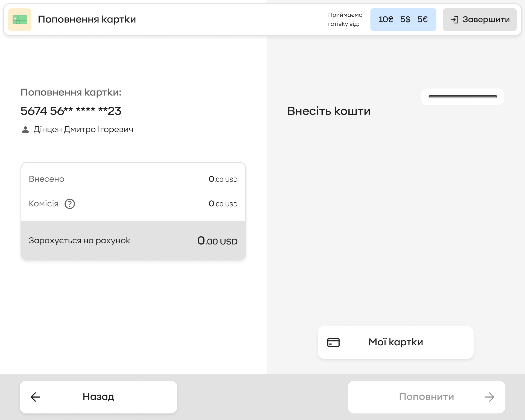Screen dimensions: 525x420
Task: Click the Поповнення картки: section label
Action: 71,92
